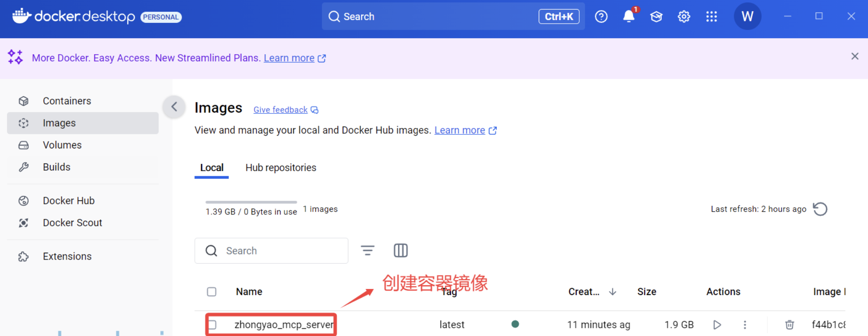This screenshot has height=336, width=868.
Task: Open the Learning center graduation cap icon
Action: coord(656,17)
